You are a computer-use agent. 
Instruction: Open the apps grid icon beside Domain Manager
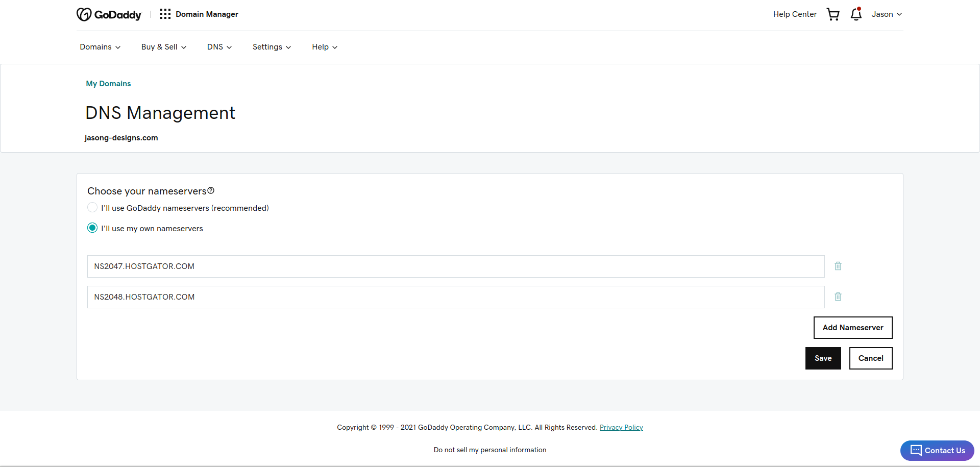[x=165, y=14]
